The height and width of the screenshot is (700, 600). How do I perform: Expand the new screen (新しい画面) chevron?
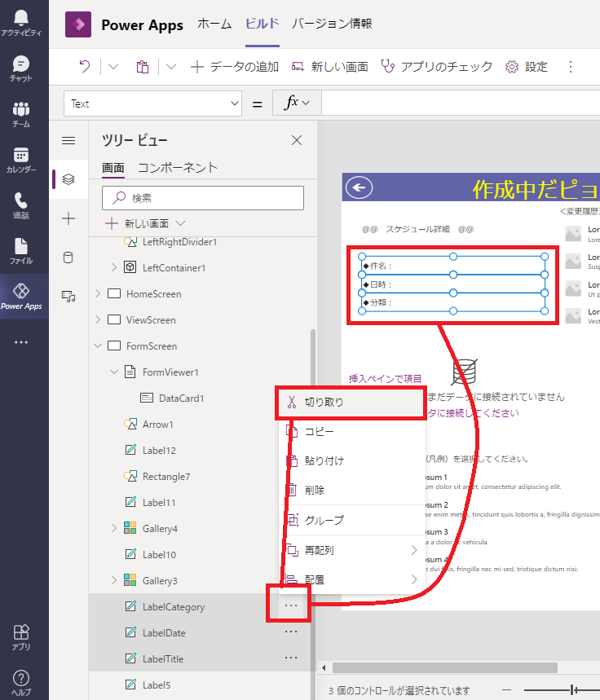pos(180,223)
